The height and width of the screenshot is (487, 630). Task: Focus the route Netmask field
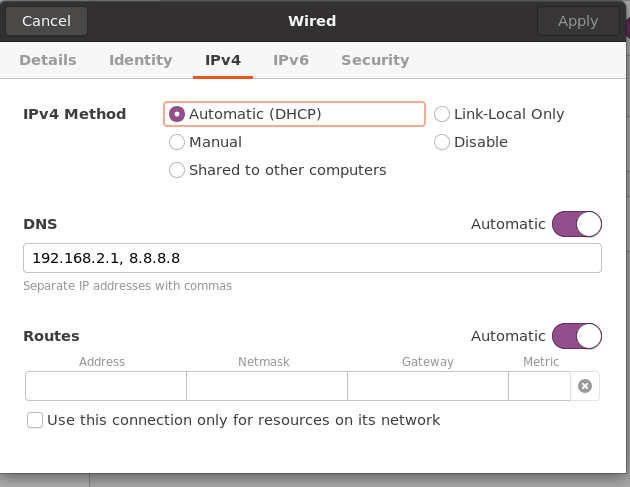(x=266, y=386)
